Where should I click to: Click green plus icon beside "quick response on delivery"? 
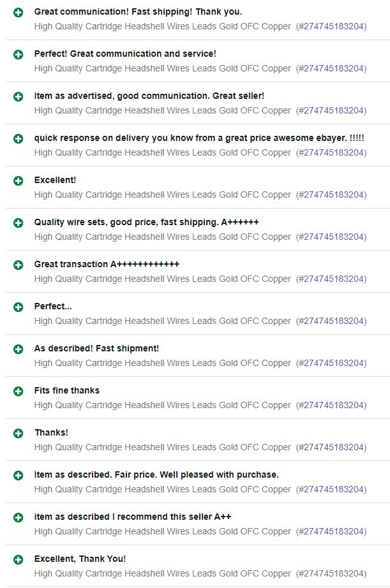pyautogui.click(x=19, y=138)
